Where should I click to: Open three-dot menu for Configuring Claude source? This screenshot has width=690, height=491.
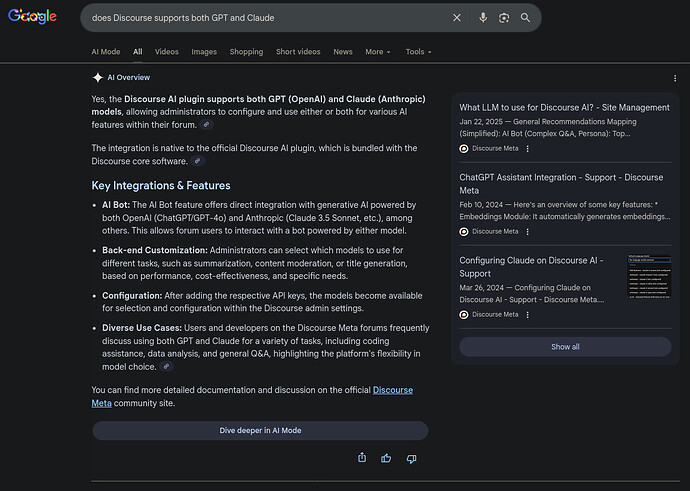pos(528,315)
